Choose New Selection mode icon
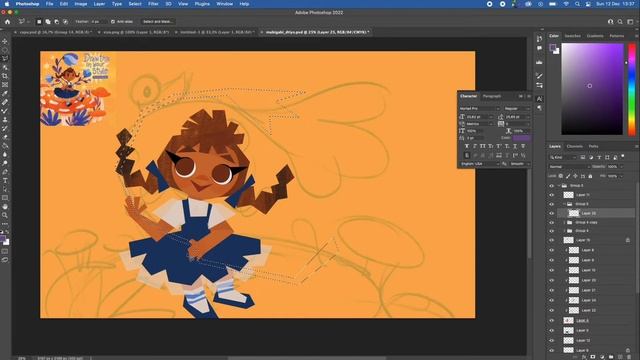 coord(39,22)
